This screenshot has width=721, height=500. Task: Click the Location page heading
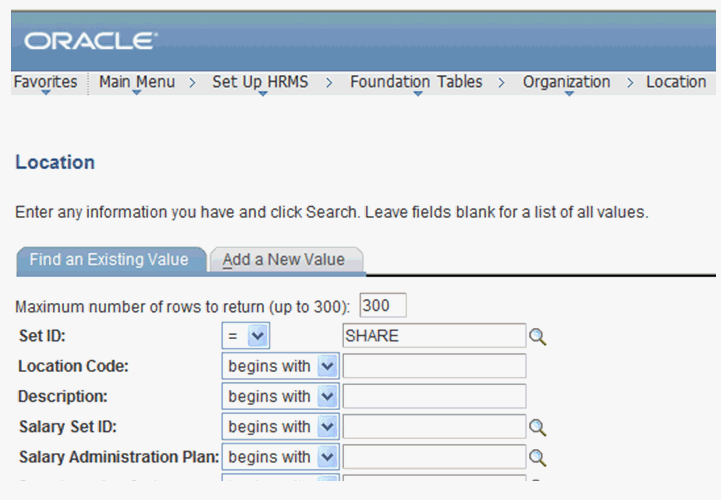(x=55, y=162)
